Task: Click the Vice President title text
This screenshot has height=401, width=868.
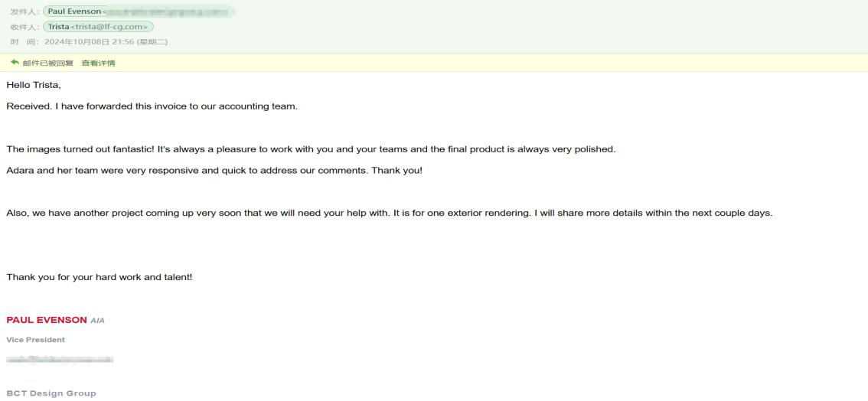Action: pyautogui.click(x=36, y=340)
